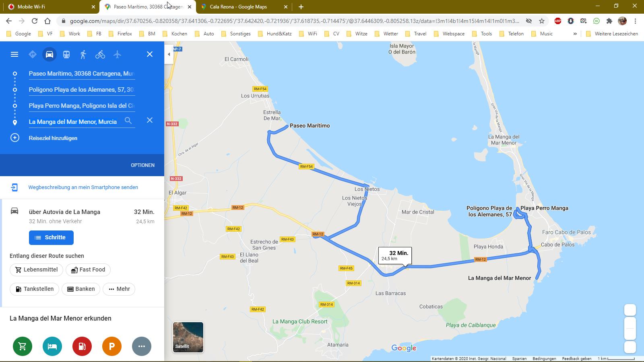This screenshot has width=644, height=362.
Task: Edit Paseo Marítimo starting point field
Action: [x=82, y=74]
